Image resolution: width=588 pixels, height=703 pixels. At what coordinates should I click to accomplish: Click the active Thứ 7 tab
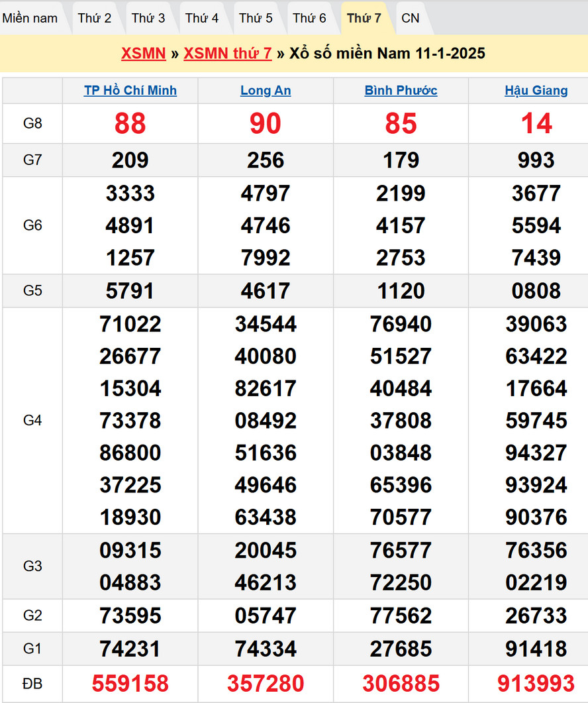(x=364, y=18)
